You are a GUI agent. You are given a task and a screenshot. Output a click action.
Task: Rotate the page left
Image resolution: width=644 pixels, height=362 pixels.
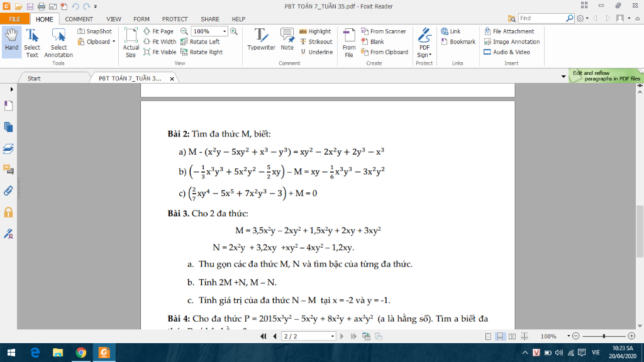pos(200,41)
